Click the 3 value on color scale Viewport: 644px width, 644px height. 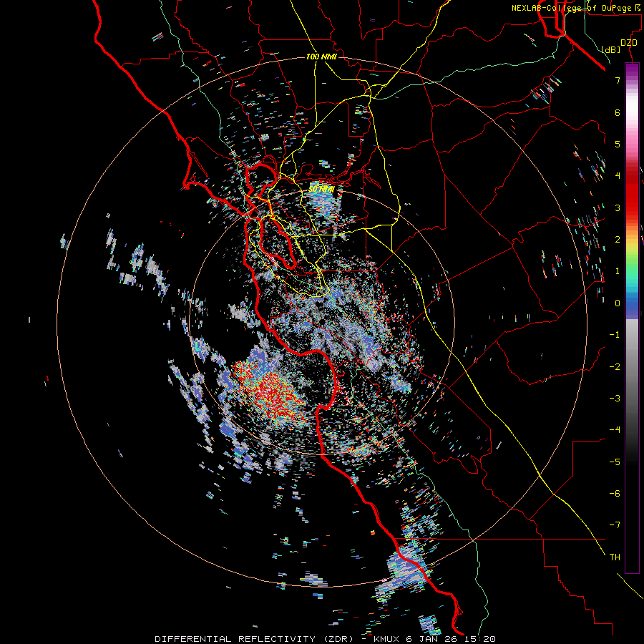tap(618, 208)
